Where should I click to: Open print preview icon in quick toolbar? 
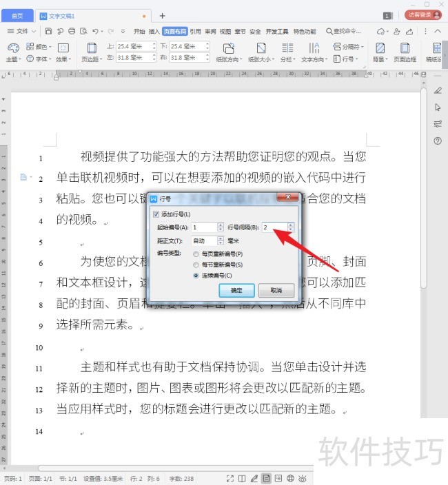pyautogui.click(x=83, y=31)
